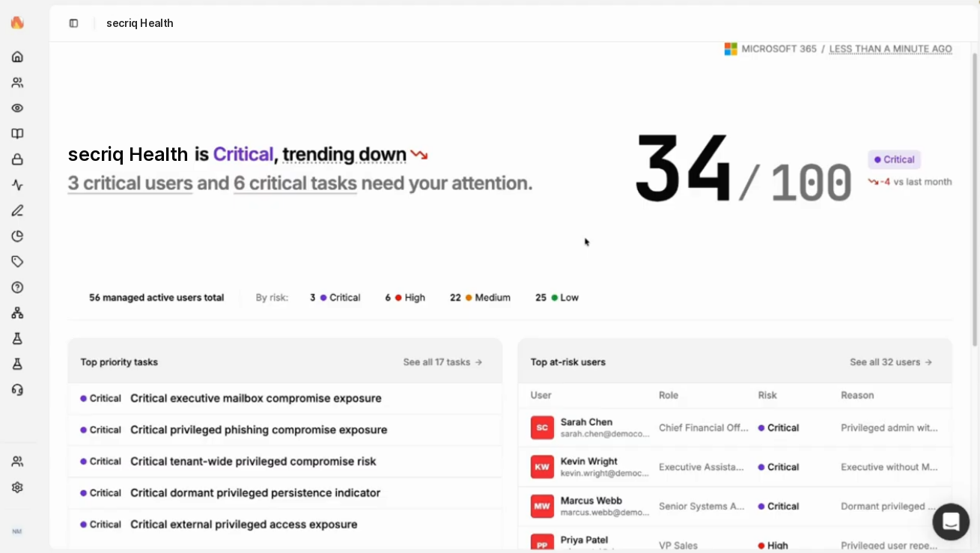This screenshot has height=553, width=980.
Task: Toggle the sidebar panel icon beside title
Action: (73, 23)
